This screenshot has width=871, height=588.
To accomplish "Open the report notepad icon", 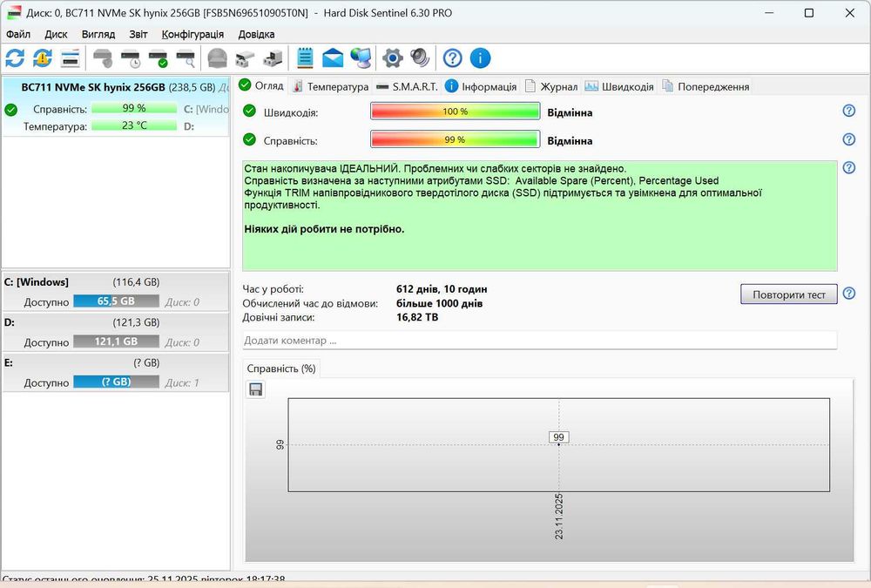I will tap(305, 57).
